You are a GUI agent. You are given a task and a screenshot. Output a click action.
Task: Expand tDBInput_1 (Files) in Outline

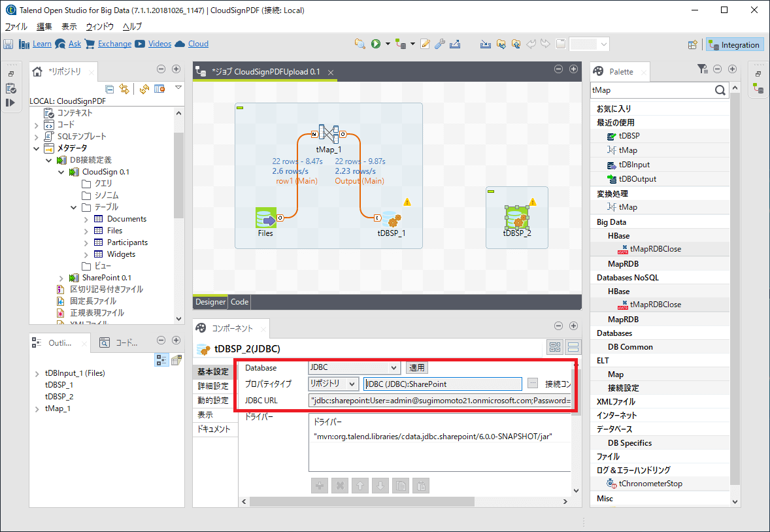click(37, 373)
